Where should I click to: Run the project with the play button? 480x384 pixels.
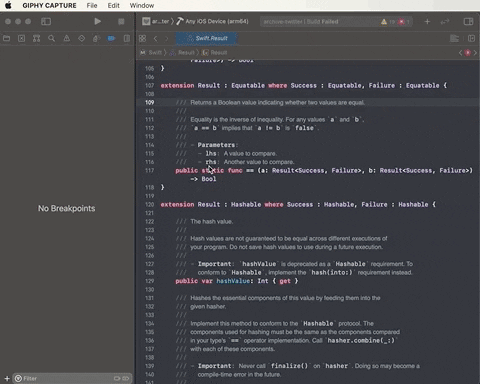click(97, 22)
